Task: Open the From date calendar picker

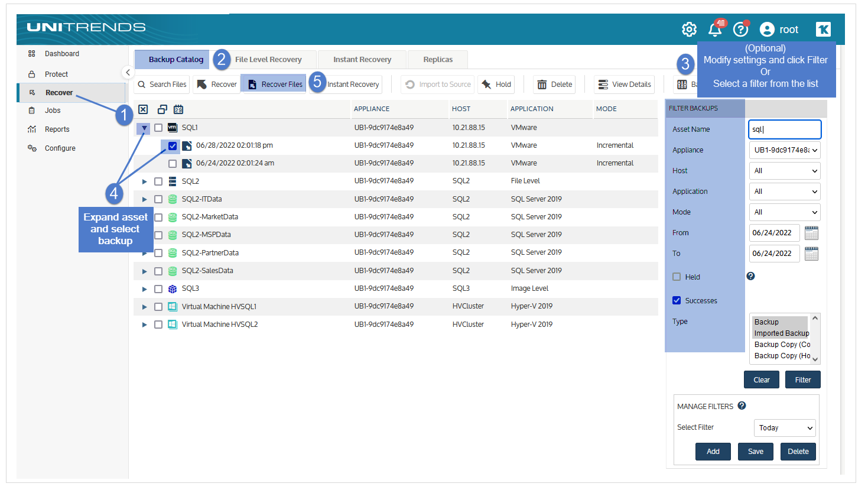Action: 811,233
